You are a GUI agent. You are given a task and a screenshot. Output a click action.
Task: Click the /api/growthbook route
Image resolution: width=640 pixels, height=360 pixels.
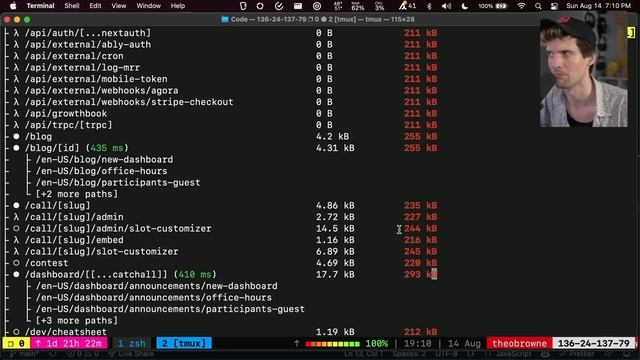(66, 113)
